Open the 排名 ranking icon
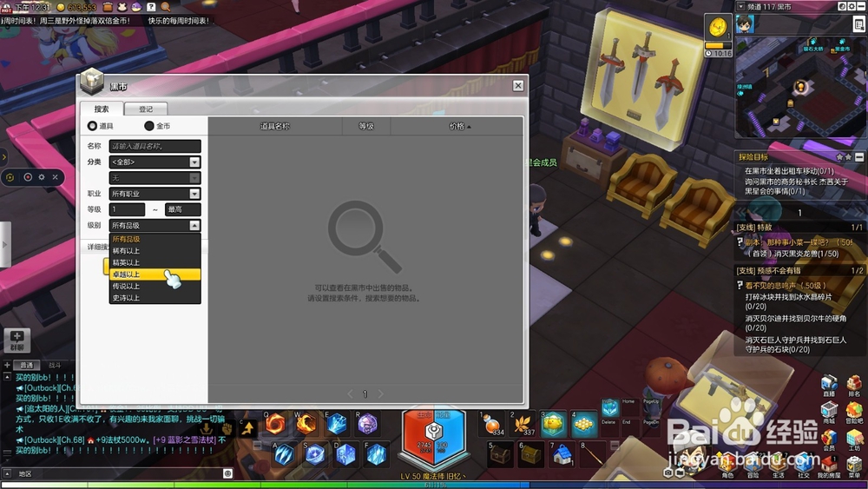The image size is (868, 489). (854, 385)
